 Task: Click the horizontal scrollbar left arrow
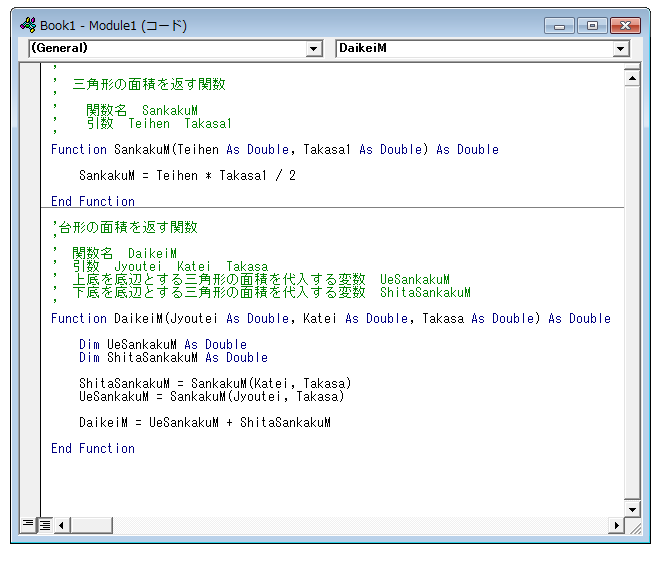(61, 524)
